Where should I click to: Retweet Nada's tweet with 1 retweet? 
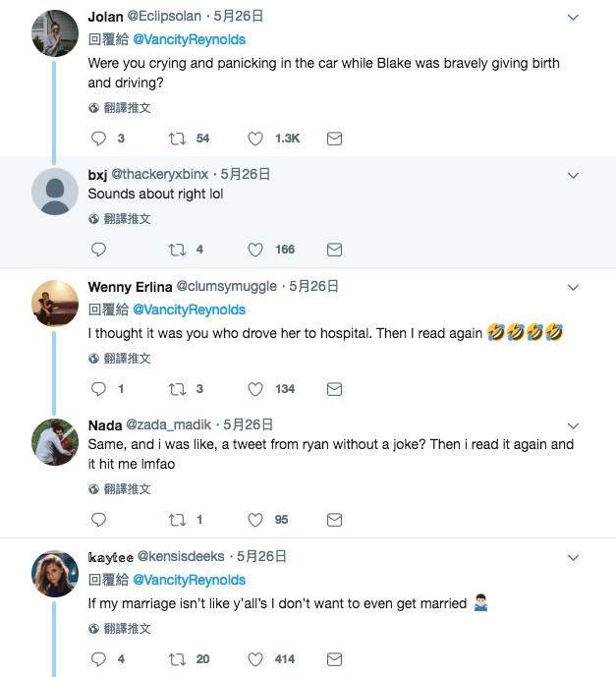tap(177, 519)
